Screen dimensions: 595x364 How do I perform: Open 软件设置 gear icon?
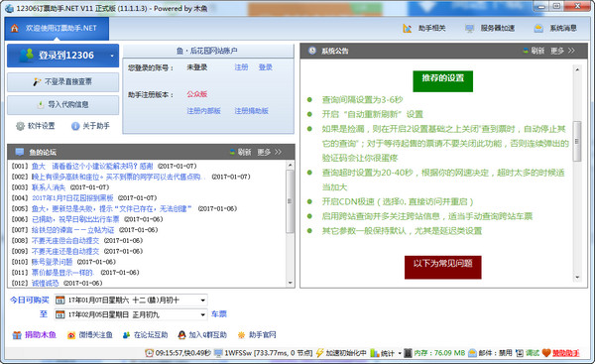[20, 126]
